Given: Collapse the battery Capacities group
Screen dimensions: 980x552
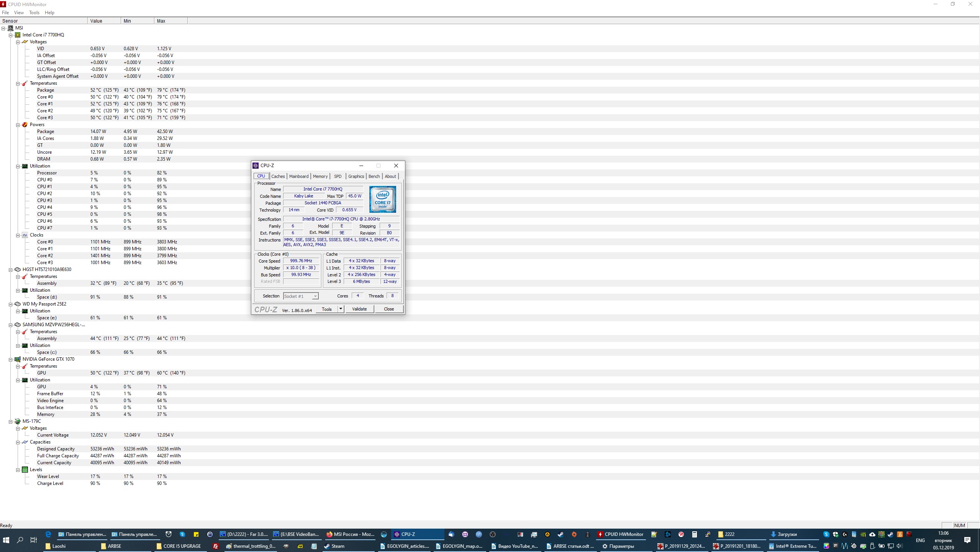Looking at the screenshot, I should pos(18,442).
